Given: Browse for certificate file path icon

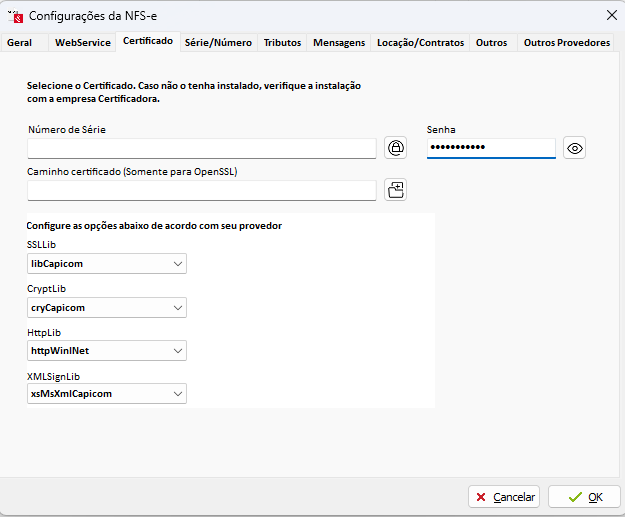Looking at the screenshot, I should [x=396, y=190].
